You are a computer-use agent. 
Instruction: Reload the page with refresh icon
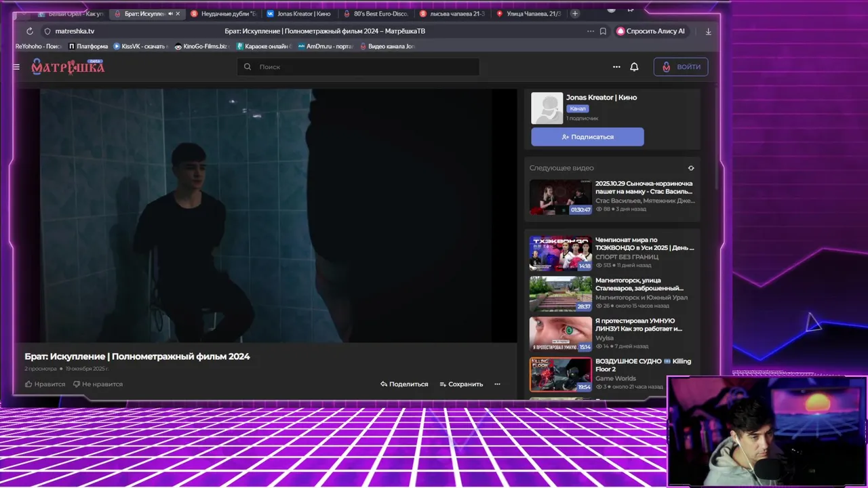[30, 31]
